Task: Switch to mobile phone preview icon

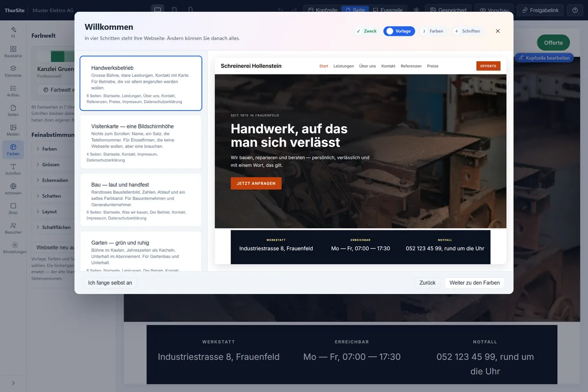Action: 191,10
